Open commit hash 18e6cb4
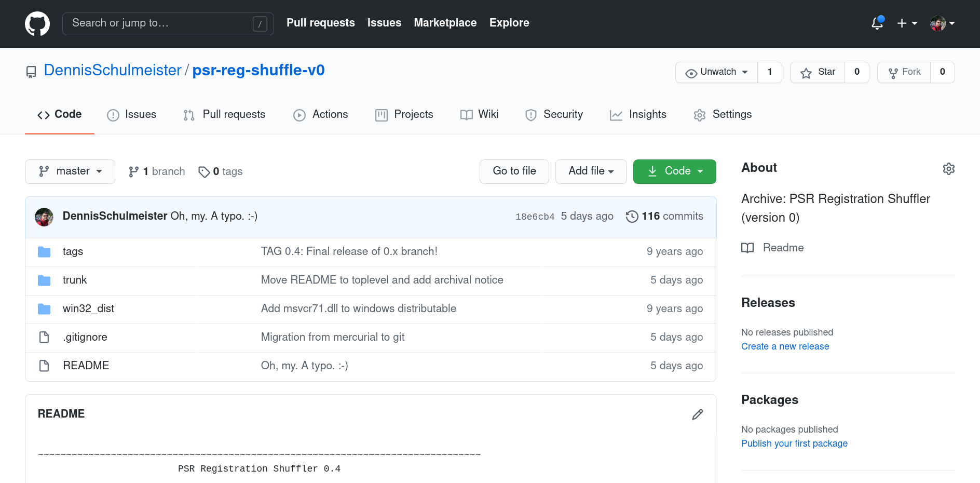Screen dimensions: 980x483 (535, 217)
